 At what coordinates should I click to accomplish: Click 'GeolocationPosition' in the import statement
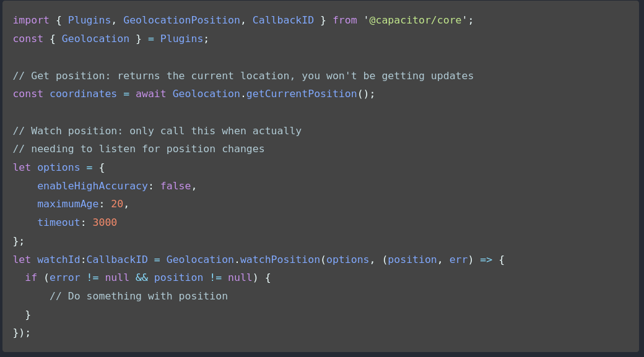point(181,20)
